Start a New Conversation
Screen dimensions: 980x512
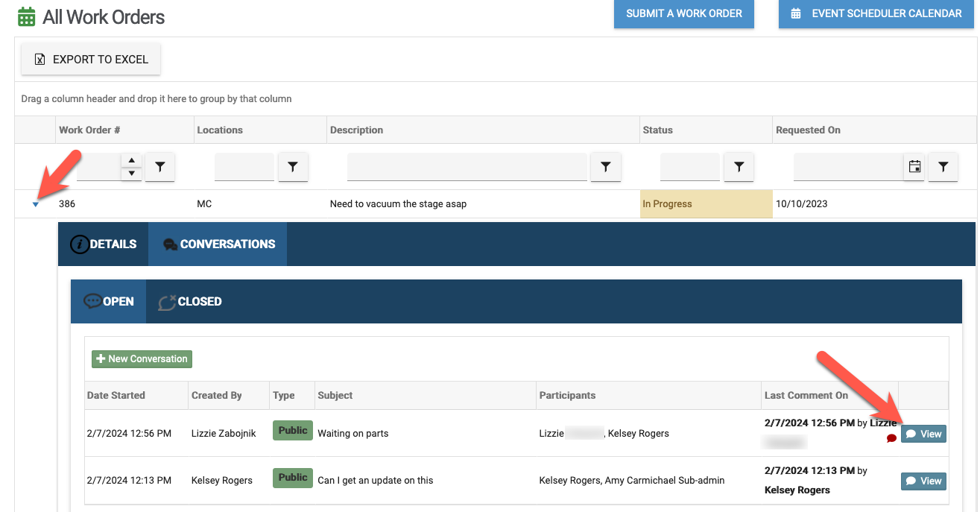pyautogui.click(x=142, y=359)
